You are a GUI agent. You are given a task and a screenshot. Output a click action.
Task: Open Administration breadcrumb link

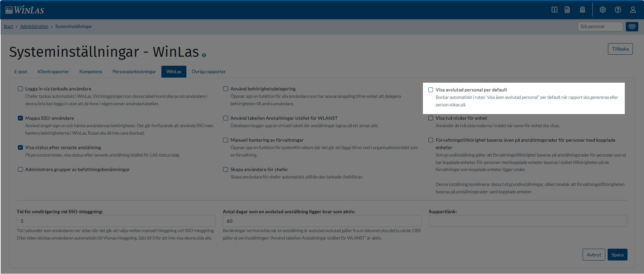(34, 26)
